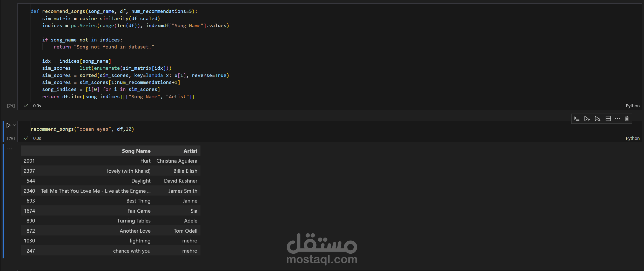Click artist Adele

click(x=191, y=221)
